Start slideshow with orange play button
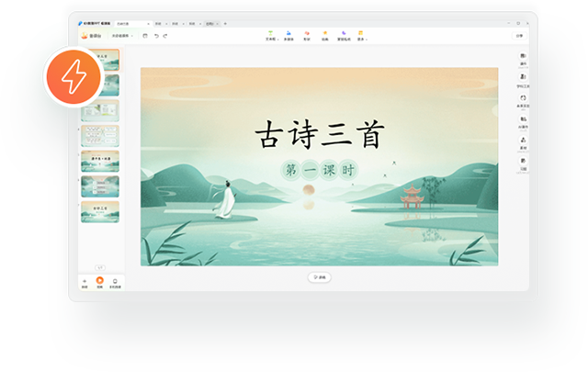Viewport: 588px width, 372px height. [x=100, y=282]
